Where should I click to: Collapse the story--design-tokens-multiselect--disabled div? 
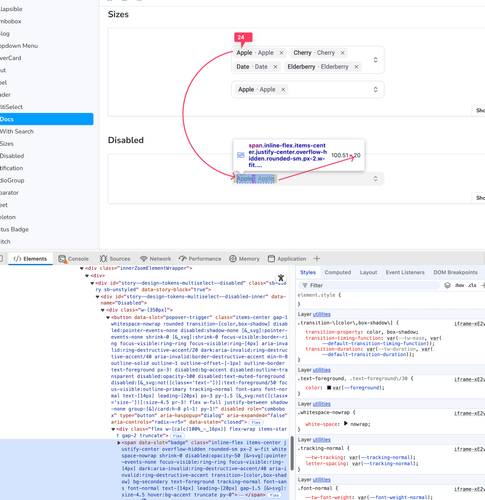(92, 283)
